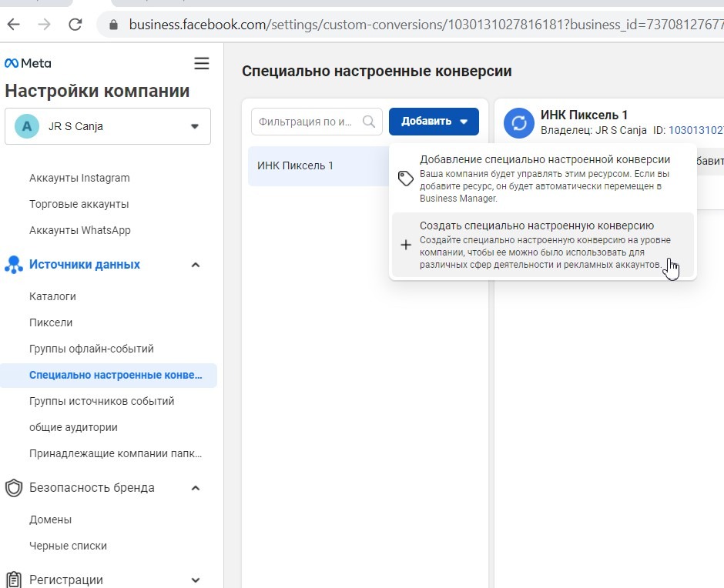
Task: Click the ИНК Пиксель 1 blue sync icon
Action: point(518,123)
